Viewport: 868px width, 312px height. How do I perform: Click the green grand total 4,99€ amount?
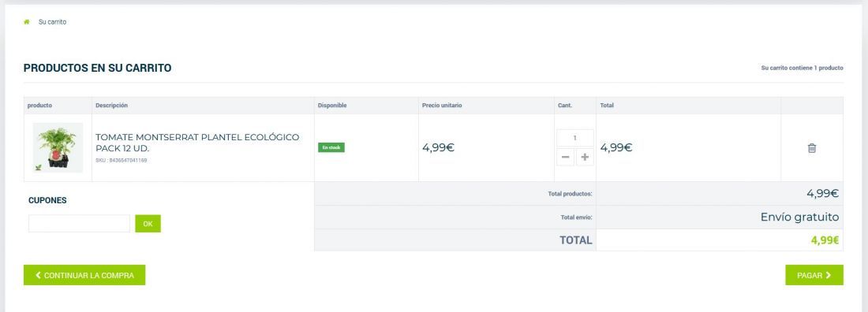pyautogui.click(x=825, y=240)
